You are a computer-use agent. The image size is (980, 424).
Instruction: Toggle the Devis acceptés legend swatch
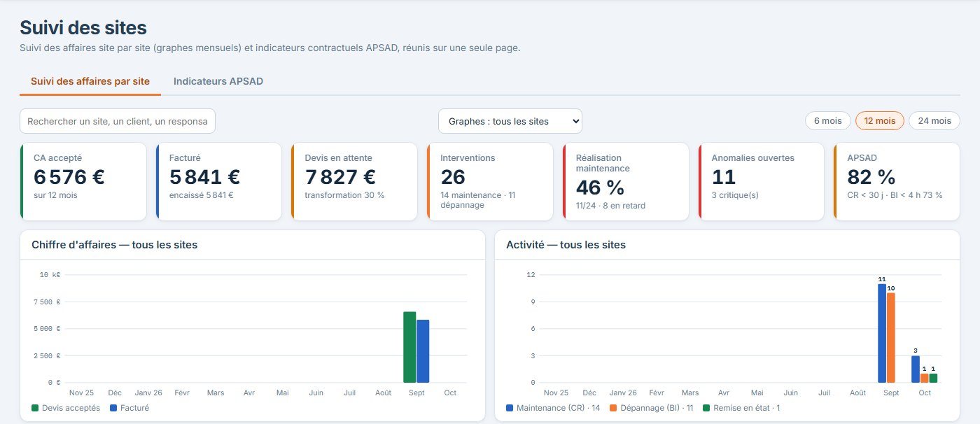click(35, 408)
